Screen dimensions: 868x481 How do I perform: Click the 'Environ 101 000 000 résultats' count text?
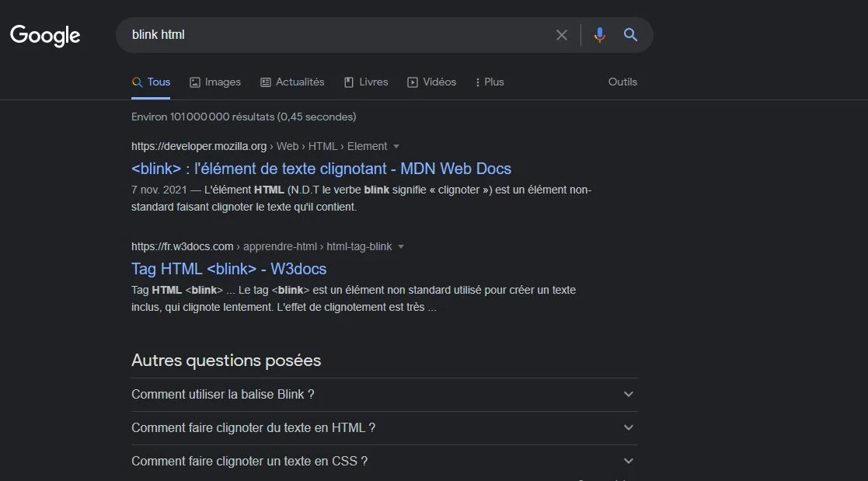[243, 117]
